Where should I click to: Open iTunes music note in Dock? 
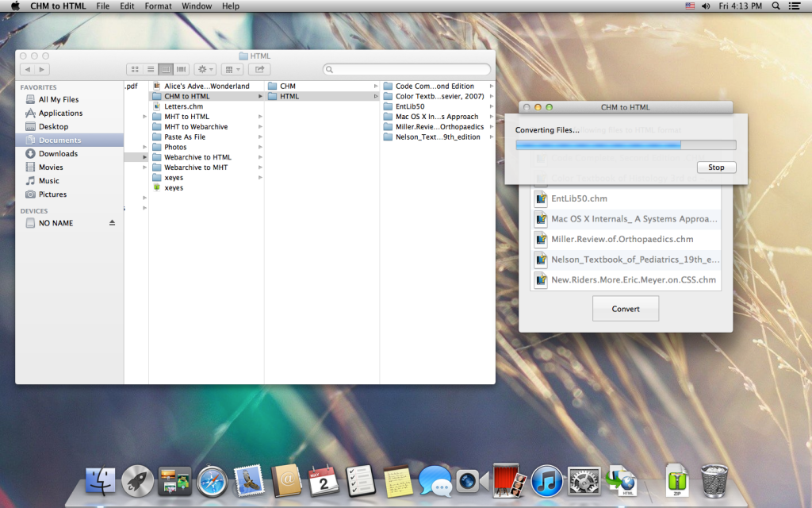pyautogui.click(x=547, y=481)
